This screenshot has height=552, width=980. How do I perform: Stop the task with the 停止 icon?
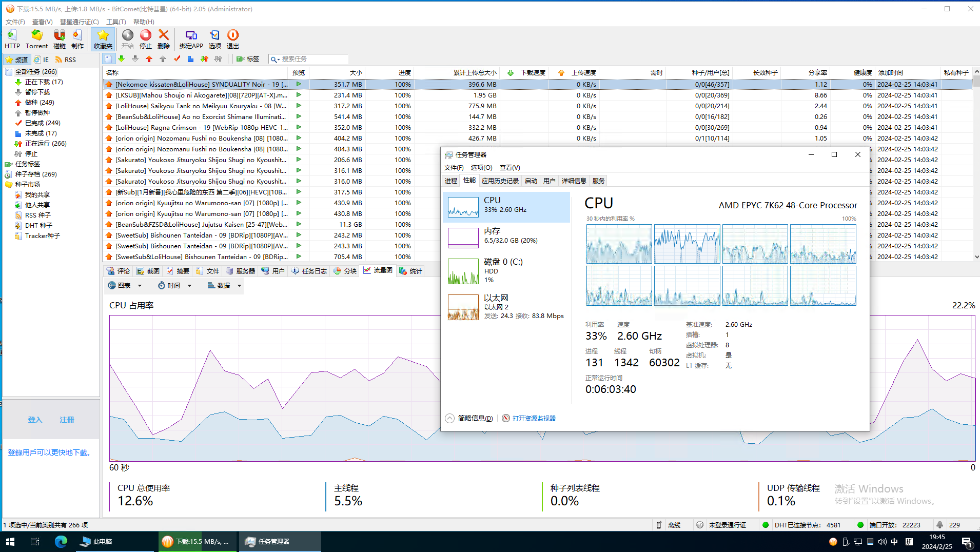tap(146, 39)
